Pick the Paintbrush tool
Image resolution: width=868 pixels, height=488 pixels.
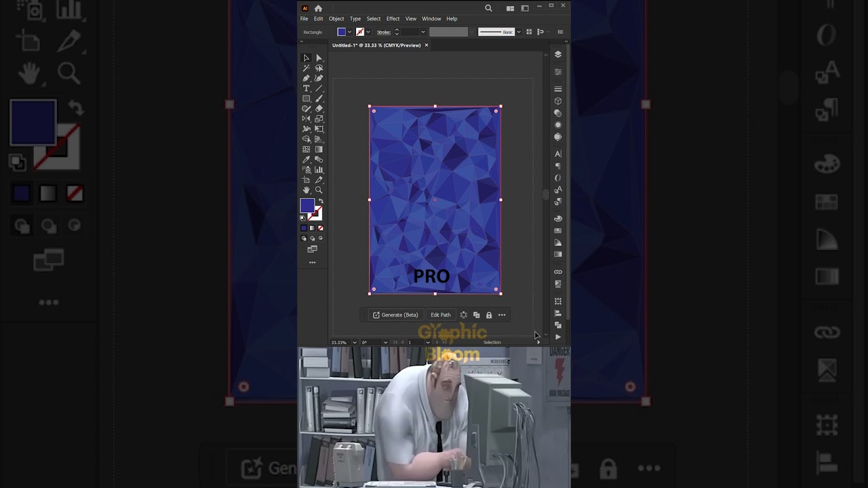[x=319, y=98]
